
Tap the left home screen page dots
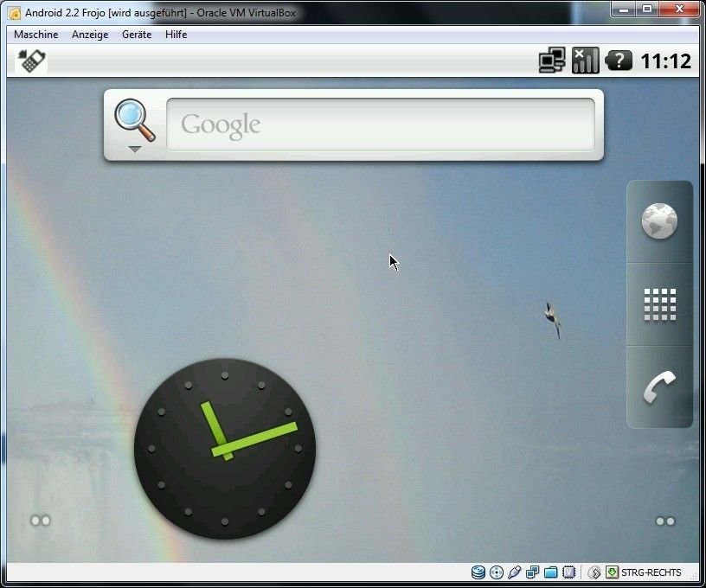(x=41, y=521)
